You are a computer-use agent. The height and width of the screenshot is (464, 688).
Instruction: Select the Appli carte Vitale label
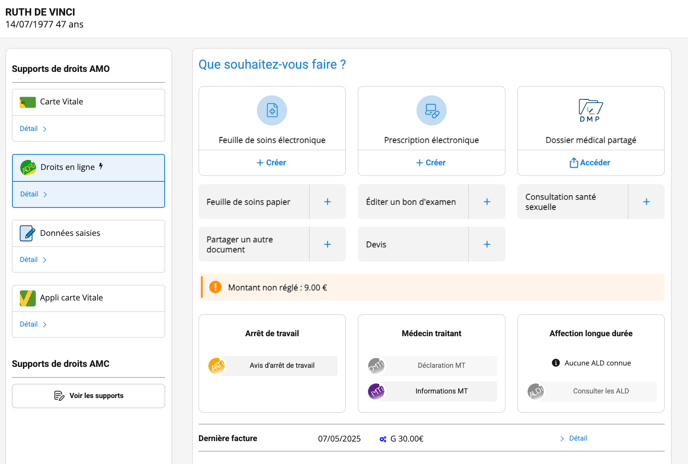tap(71, 298)
